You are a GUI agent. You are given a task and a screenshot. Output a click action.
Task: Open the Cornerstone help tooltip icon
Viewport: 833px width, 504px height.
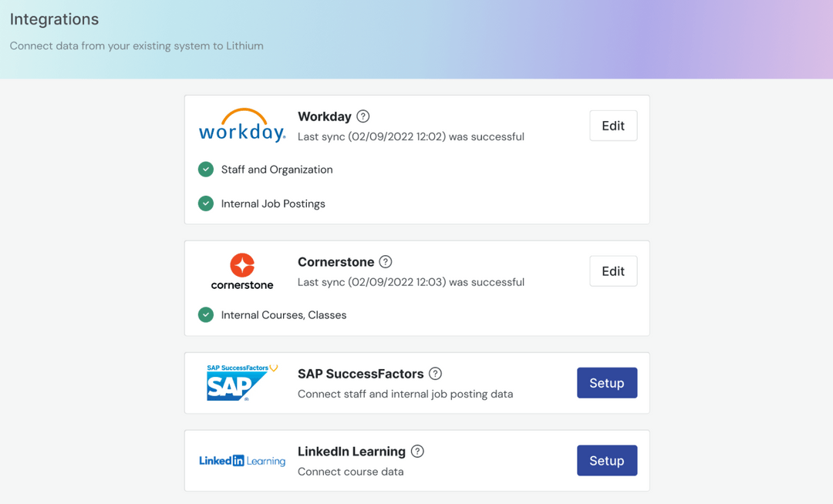coord(386,261)
